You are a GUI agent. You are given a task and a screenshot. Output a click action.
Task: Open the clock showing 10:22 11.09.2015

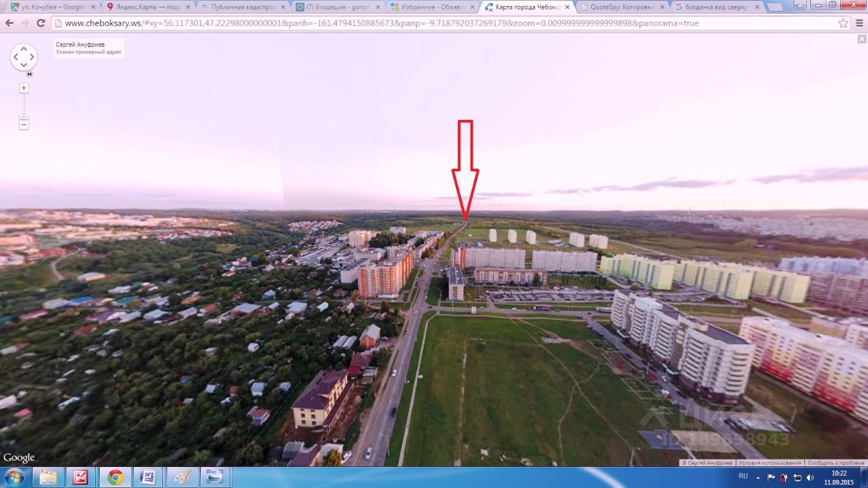point(839,477)
